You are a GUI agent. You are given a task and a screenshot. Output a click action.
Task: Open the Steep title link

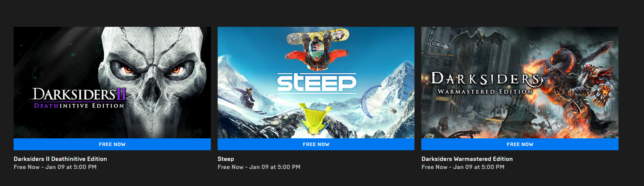(226, 159)
